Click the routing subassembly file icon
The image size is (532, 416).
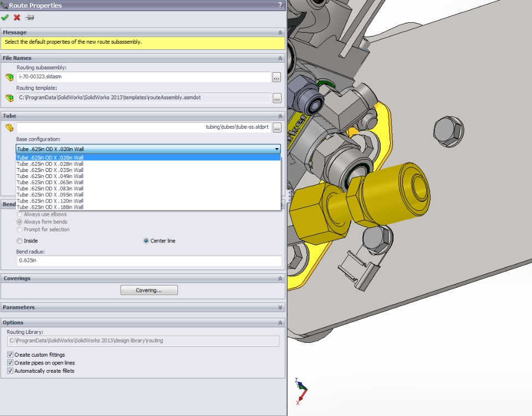(9, 77)
